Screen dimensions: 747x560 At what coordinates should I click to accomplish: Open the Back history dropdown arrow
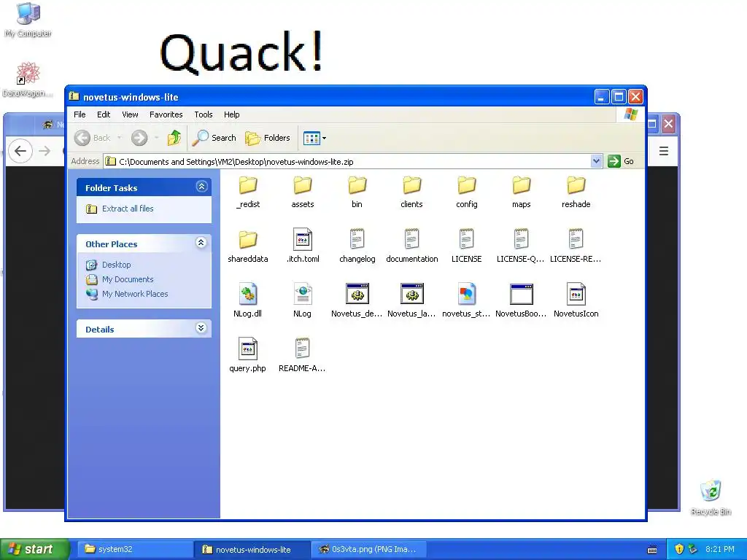click(x=120, y=138)
